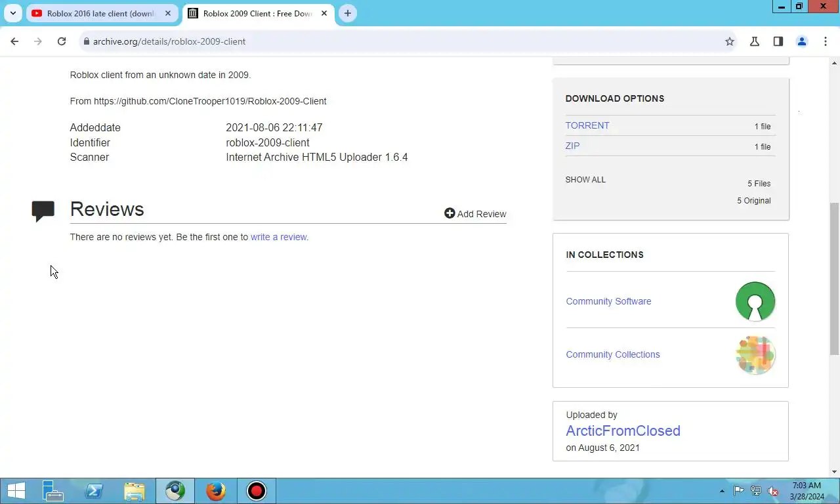Screen dimensions: 840x504
Task: View site information lock icon
Action: click(x=86, y=41)
